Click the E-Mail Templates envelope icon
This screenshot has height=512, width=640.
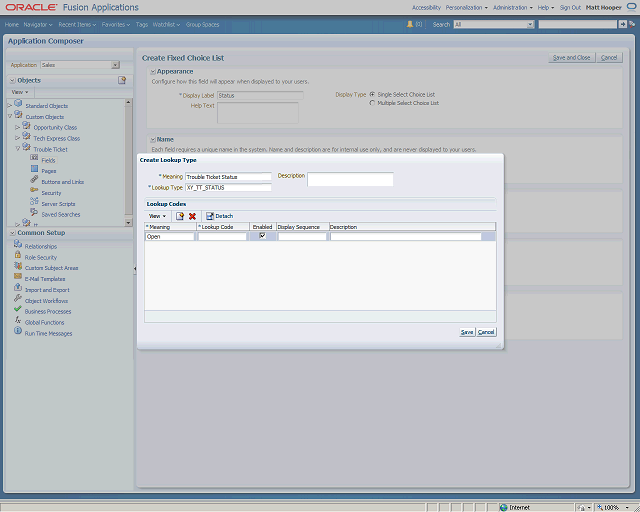[18, 276]
